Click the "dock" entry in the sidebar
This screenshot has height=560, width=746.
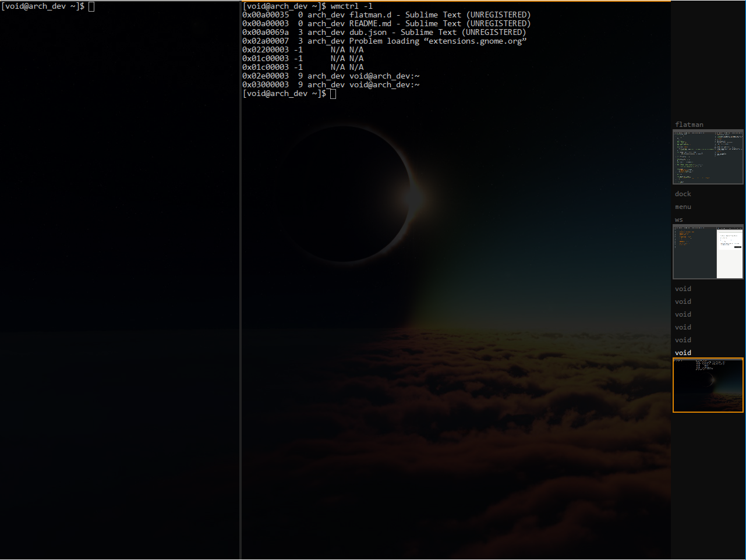click(683, 193)
